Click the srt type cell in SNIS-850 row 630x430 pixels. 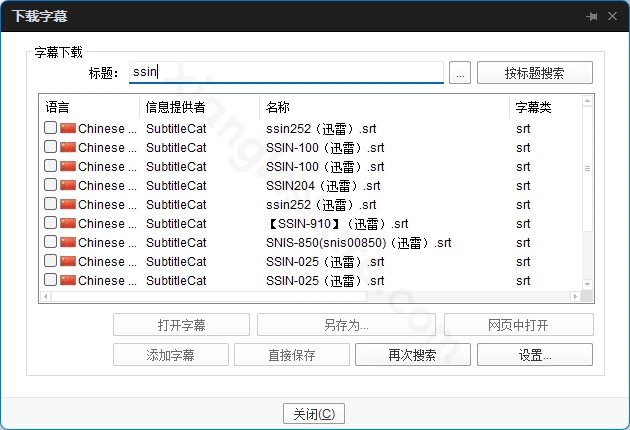pyautogui.click(x=523, y=243)
